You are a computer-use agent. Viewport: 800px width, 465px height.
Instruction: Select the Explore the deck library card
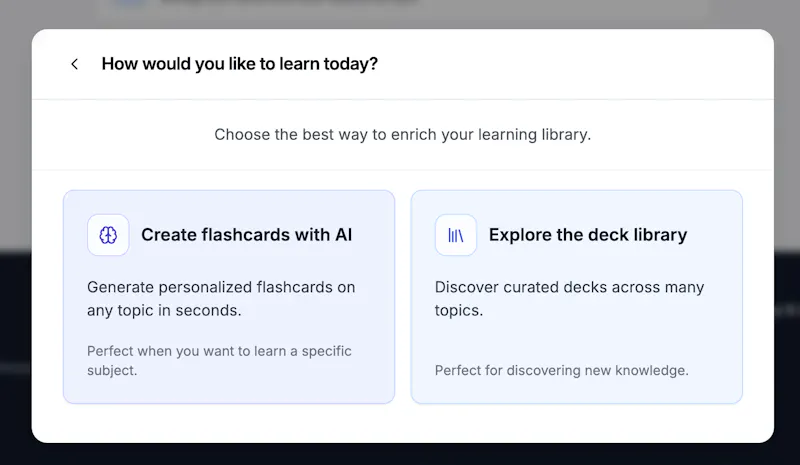click(x=577, y=297)
